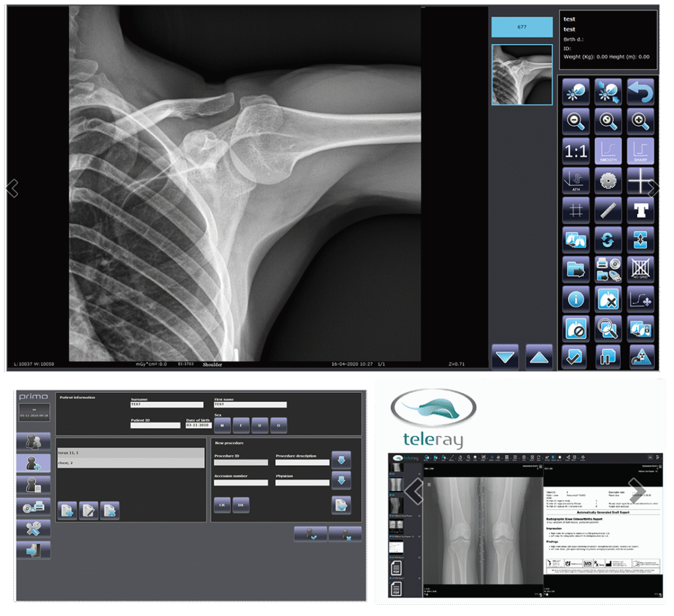Toggle the NO GRID option
Viewport: 674px width, 616px height.
[640, 269]
